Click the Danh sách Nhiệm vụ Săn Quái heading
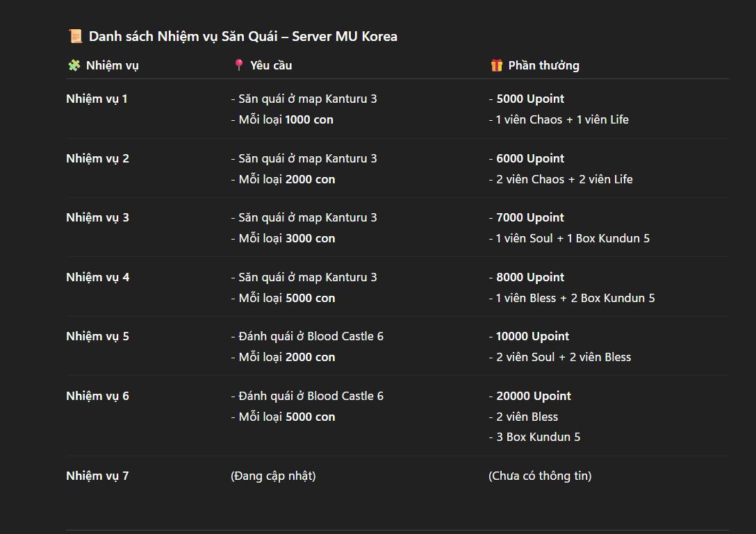The height and width of the screenshot is (534, 756). click(243, 36)
